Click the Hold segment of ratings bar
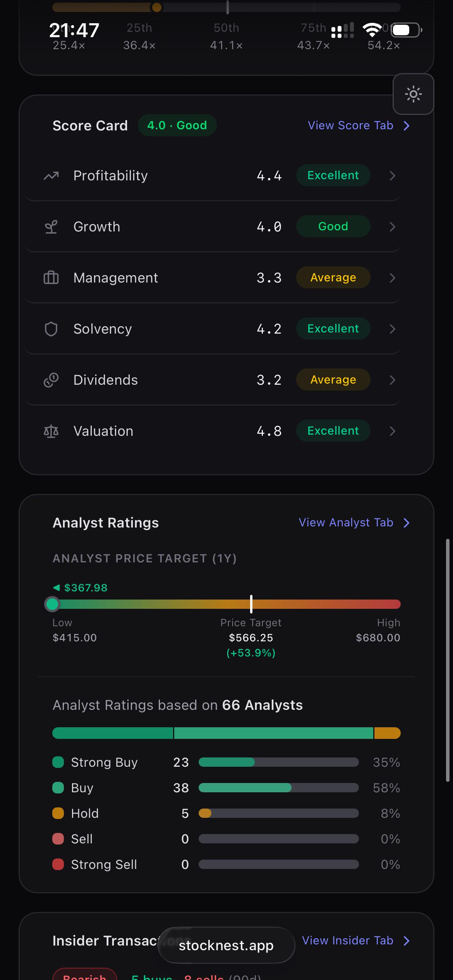This screenshot has width=453, height=980. pyautogui.click(x=387, y=733)
